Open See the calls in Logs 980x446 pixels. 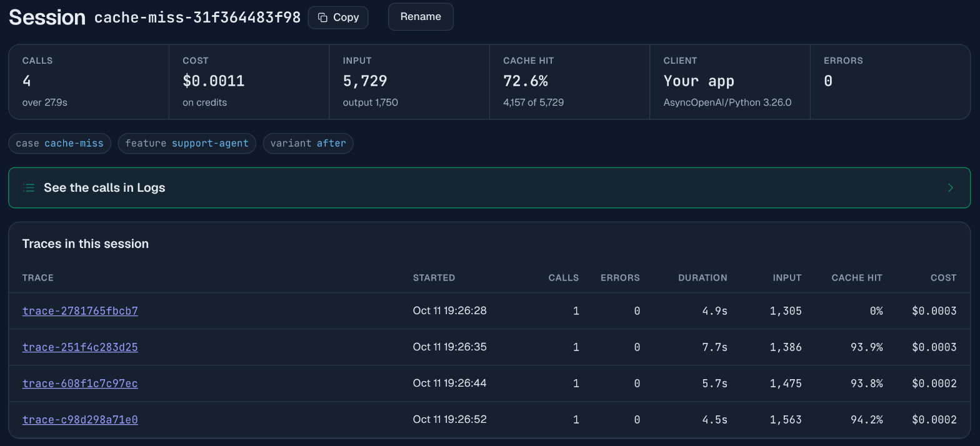tap(489, 187)
